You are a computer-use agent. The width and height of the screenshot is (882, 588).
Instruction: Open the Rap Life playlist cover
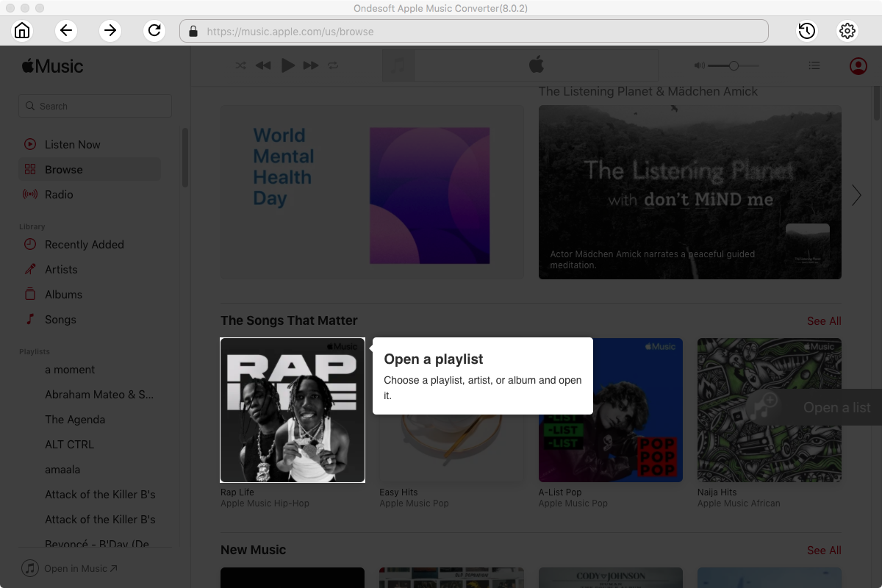pos(293,410)
